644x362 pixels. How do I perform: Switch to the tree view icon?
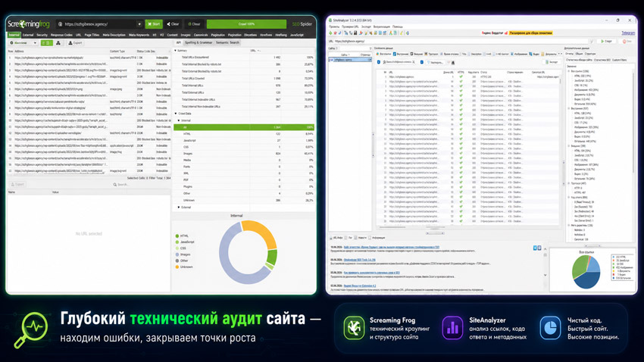point(58,43)
